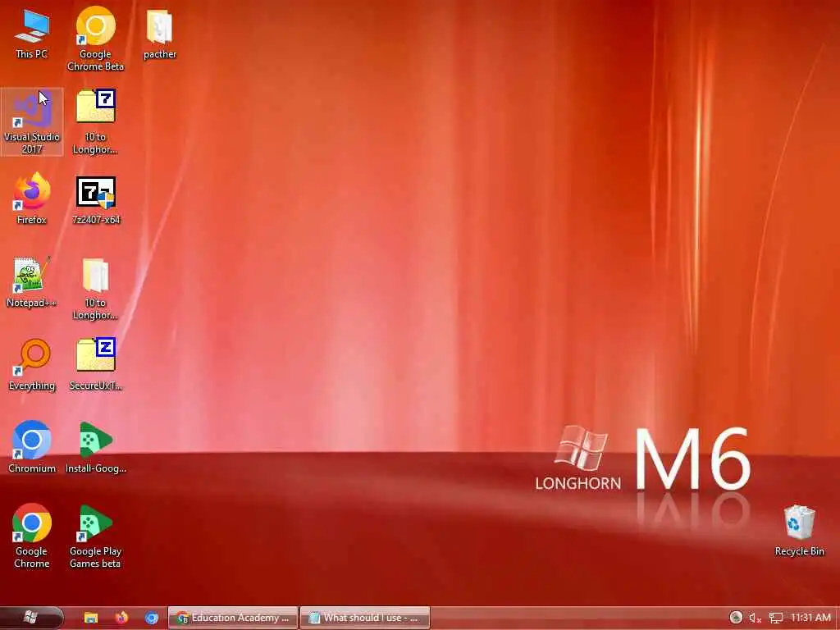The width and height of the screenshot is (840, 630).
Task: Select the 10 to Longhorn archive with 7 badge
Action: point(95,122)
